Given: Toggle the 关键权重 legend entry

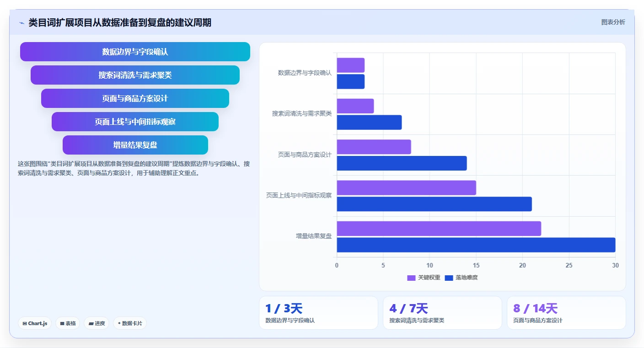Looking at the screenshot, I should click(424, 278).
